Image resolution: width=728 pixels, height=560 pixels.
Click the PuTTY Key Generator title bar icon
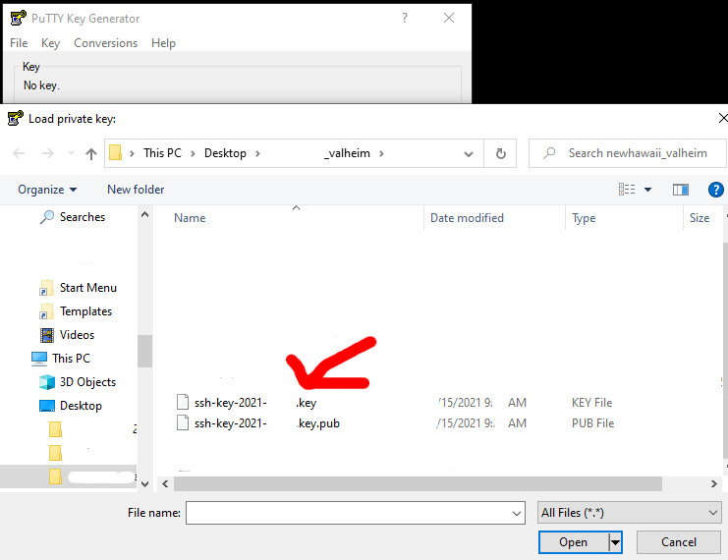18,18
